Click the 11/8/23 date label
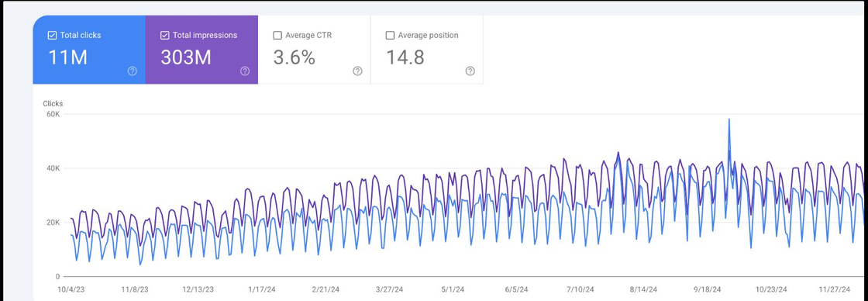The image size is (868, 301). [x=135, y=289]
